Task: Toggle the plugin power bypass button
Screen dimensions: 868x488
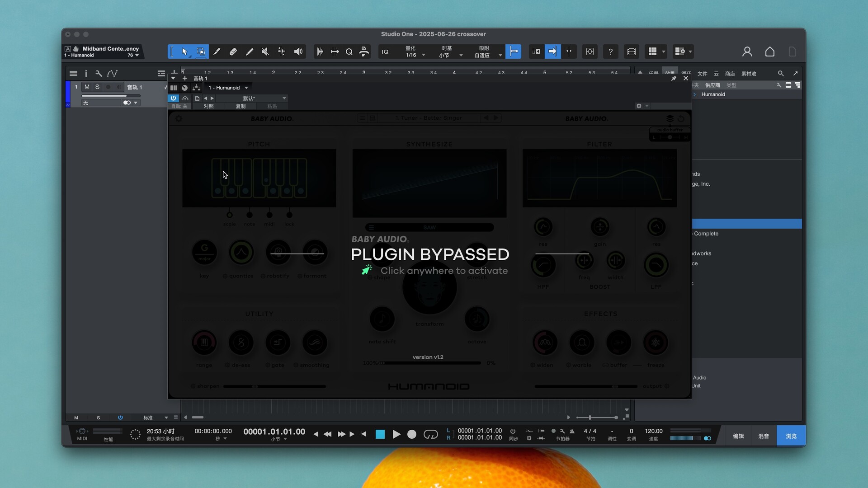Action: tap(173, 98)
